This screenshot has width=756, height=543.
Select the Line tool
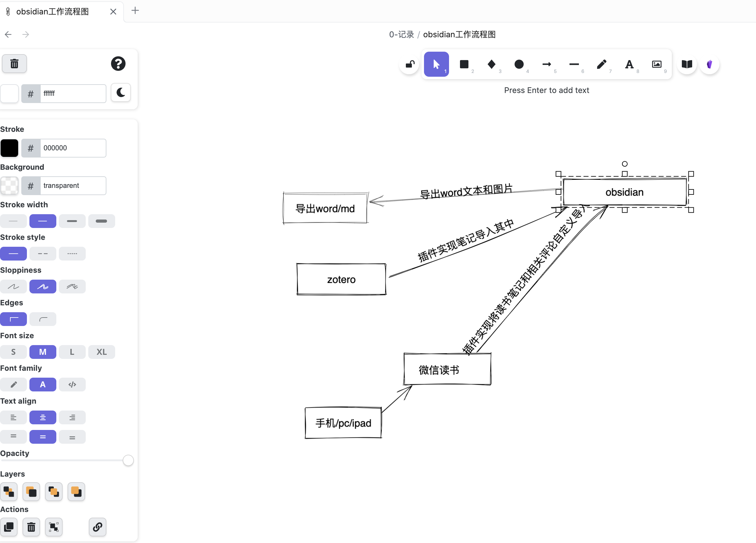click(x=574, y=64)
